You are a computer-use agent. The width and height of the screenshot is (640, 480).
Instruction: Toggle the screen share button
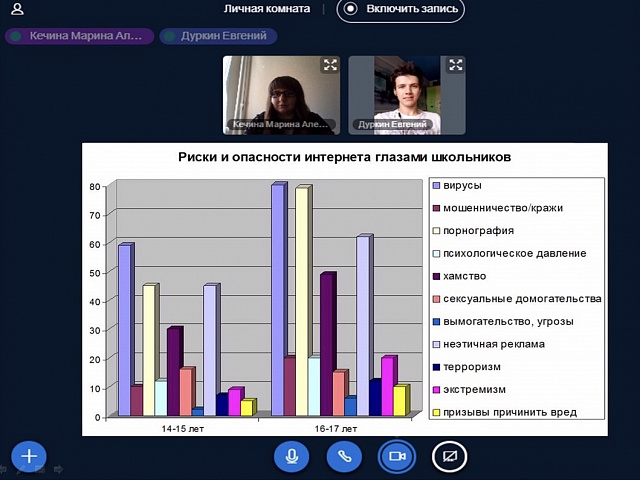click(x=449, y=456)
